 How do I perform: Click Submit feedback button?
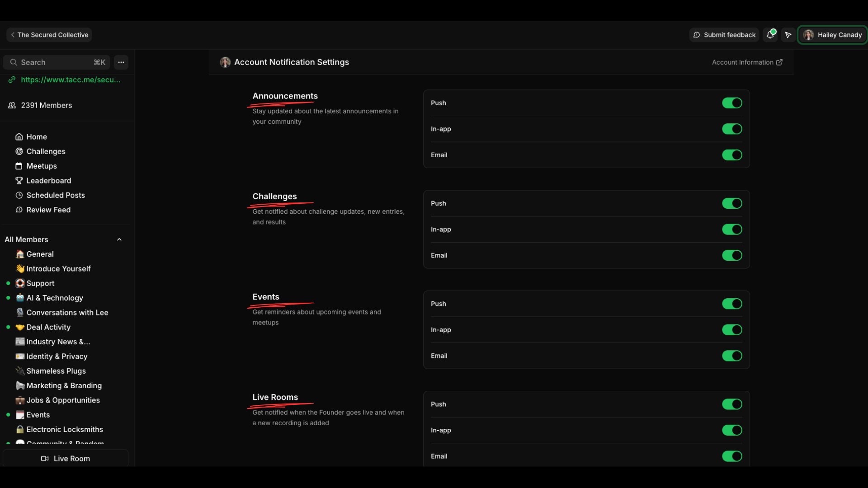pos(724,35)
